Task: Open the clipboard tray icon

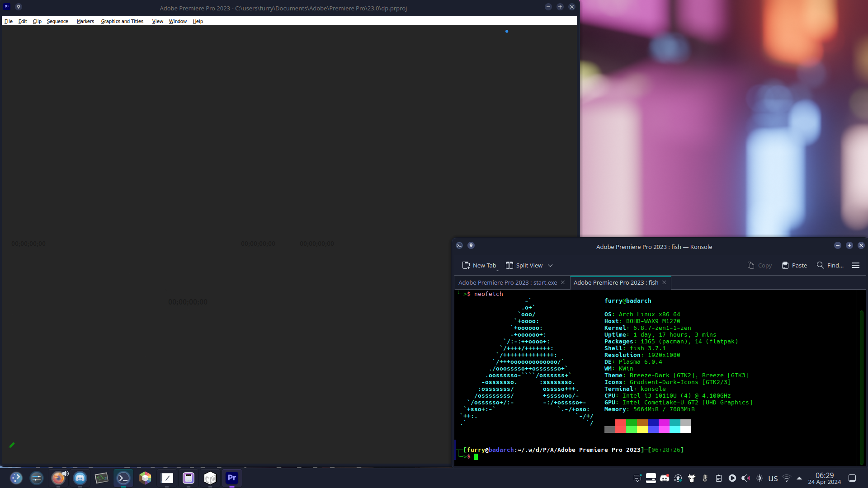Action: click(719, 478)
